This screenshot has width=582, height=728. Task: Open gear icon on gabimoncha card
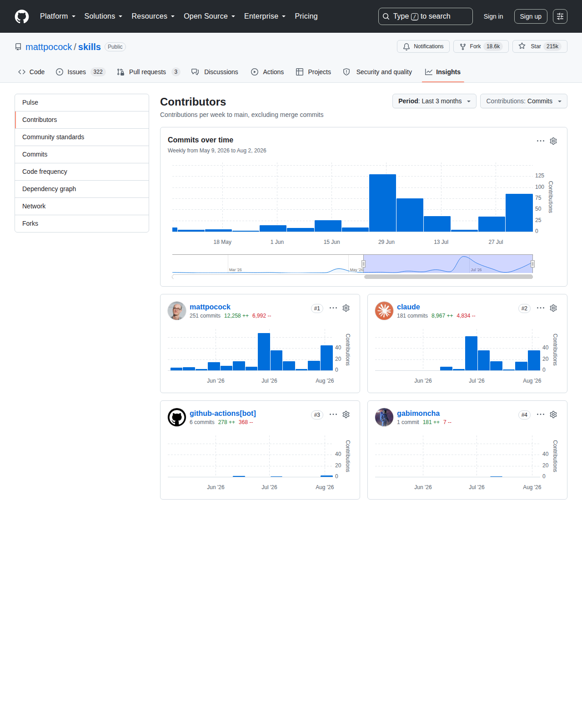tap(553, 415)
